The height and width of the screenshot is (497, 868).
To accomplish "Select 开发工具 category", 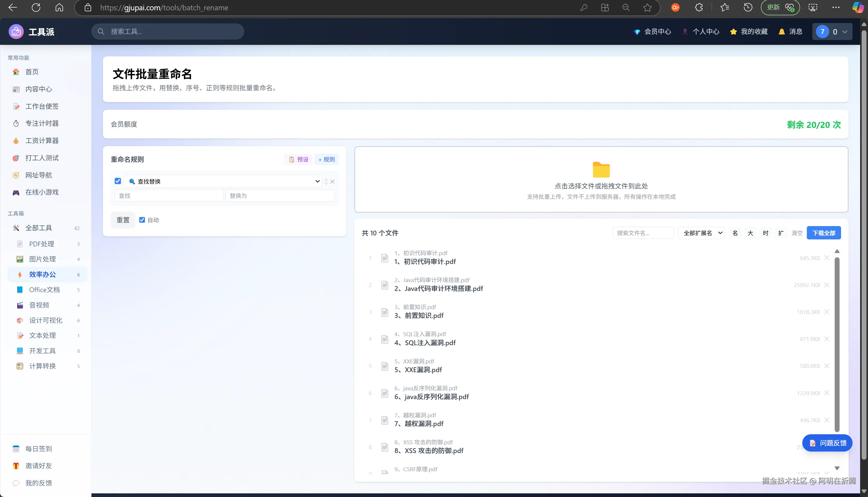I will (x=48, y=351).
